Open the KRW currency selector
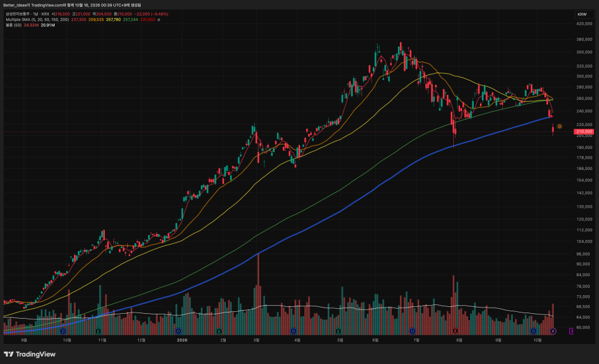Screen dimensions: 599x364 pyautogui.click(x=584, y=14)
